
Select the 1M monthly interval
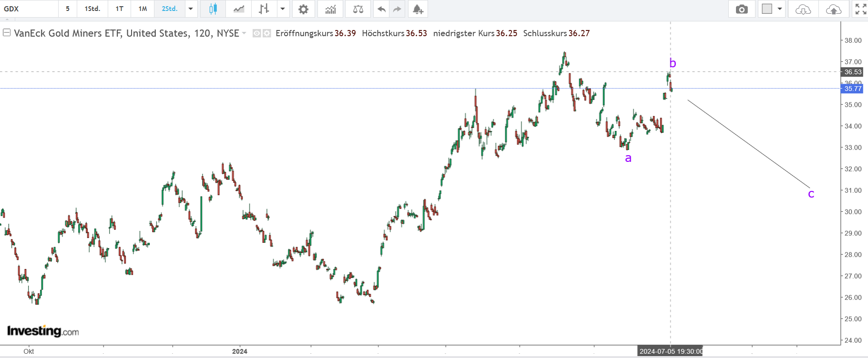[x=143, y=9]
